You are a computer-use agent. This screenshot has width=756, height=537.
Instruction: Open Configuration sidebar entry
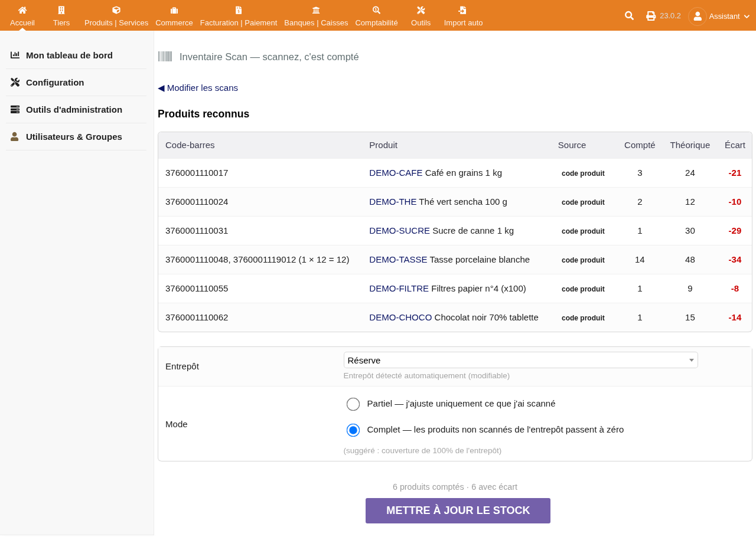(x=55, y=82)
